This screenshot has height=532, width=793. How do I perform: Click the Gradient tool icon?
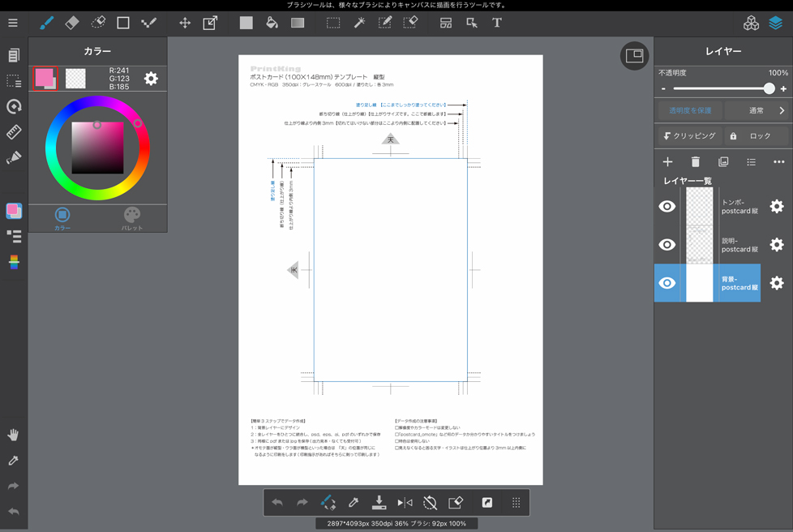point(298,23)
